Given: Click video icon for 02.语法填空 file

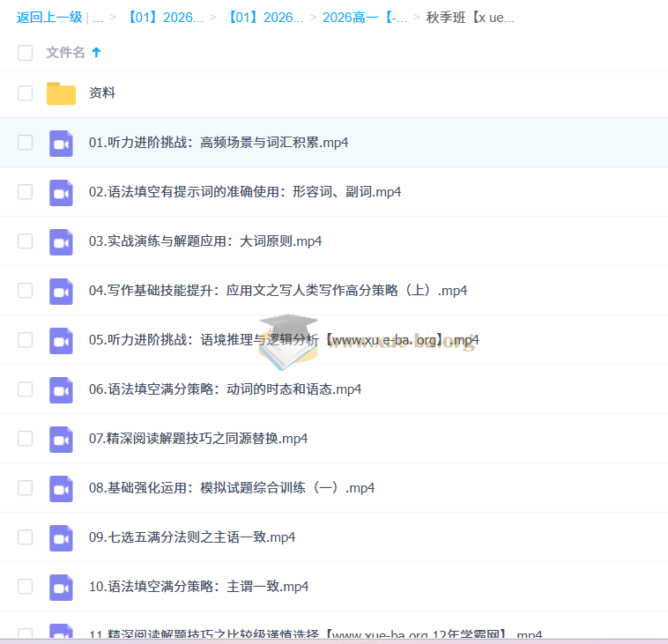Looking at the screenshot, I should tap(61, 192).
